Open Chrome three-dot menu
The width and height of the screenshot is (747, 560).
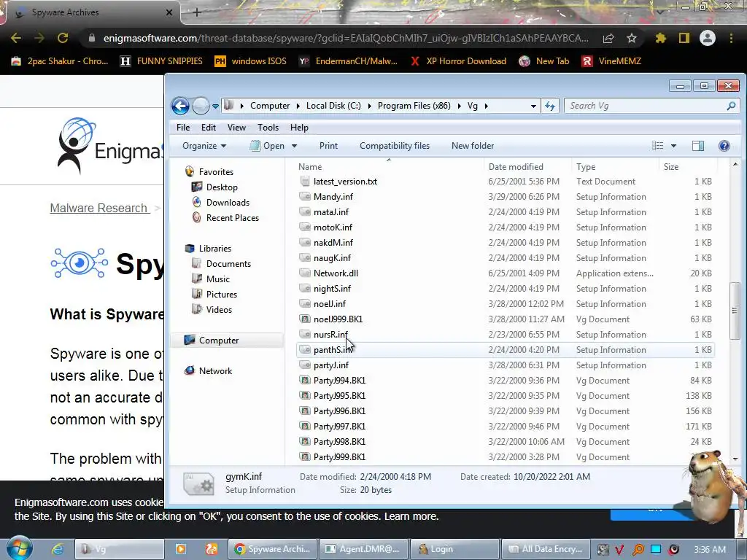pos(731,38)
